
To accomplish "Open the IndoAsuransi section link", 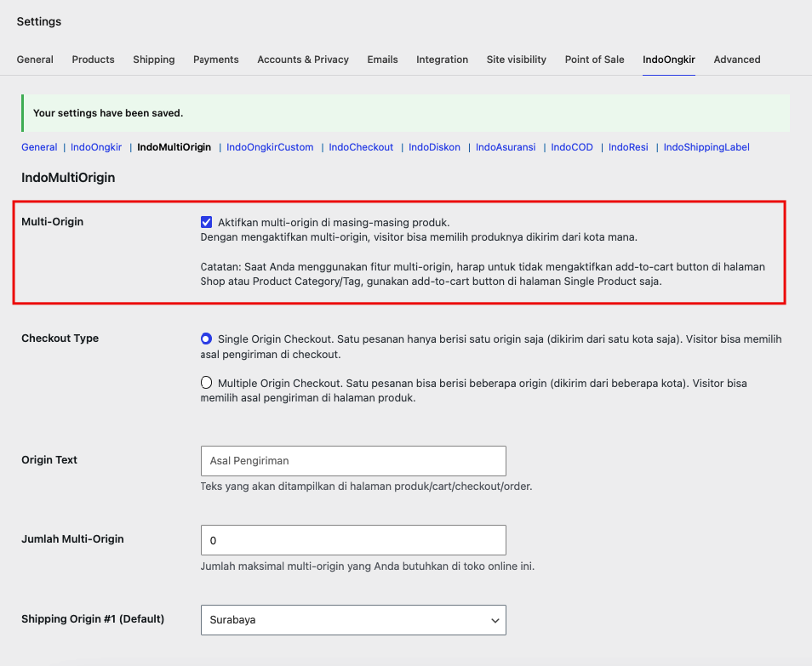I will 506,147.
